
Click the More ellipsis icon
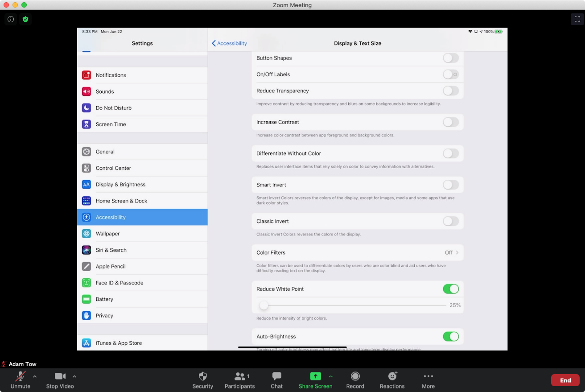point(428,376)
